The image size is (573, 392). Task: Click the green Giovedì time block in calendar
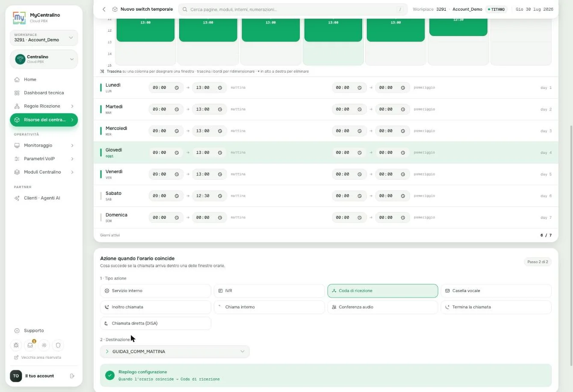coord(333,30)
